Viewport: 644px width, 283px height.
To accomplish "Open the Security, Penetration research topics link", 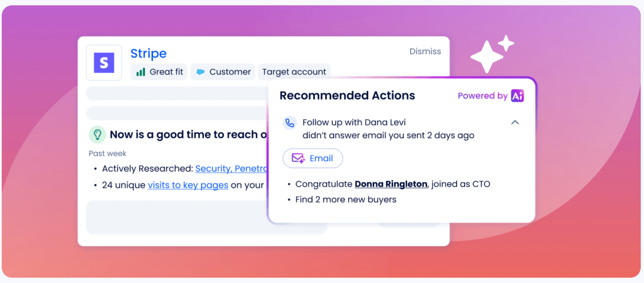I will pos(231,169).
